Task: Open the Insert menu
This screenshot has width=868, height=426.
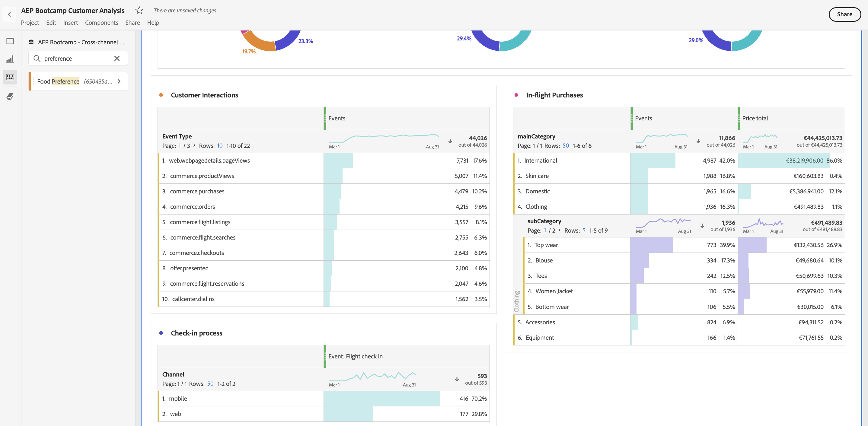Action: (70, 23)
